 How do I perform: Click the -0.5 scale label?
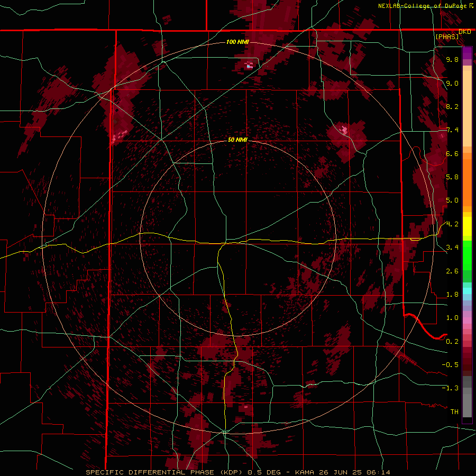(450, 365)
